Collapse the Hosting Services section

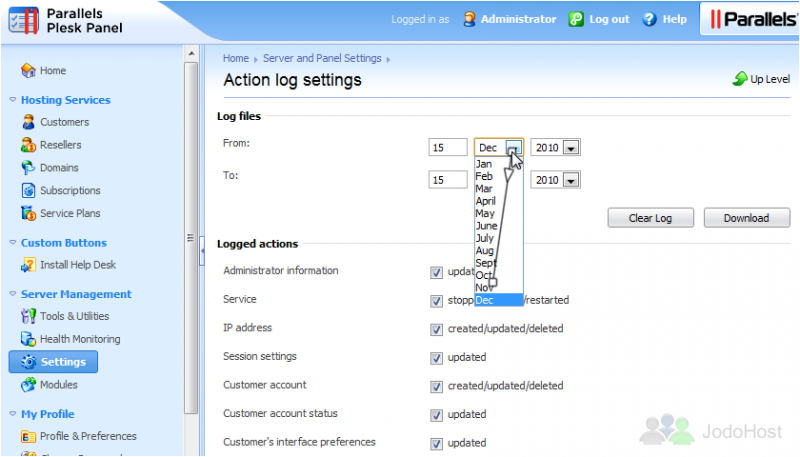pos(13,99)
